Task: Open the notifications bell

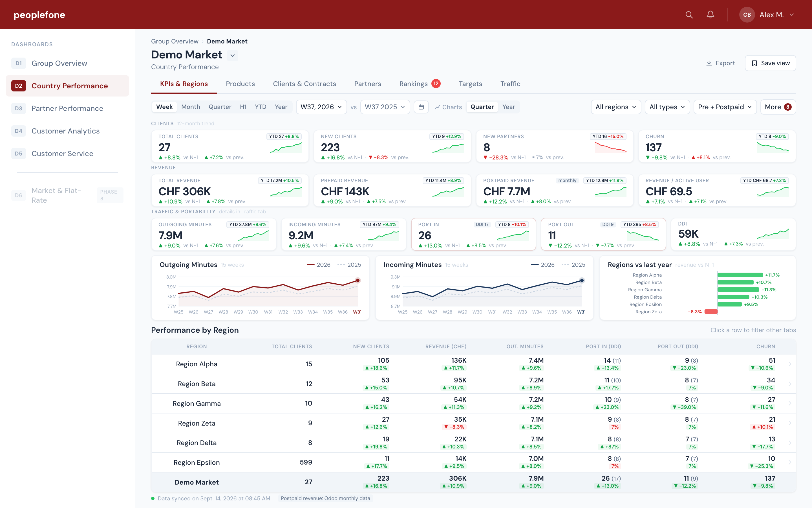Action: (710, 15)
